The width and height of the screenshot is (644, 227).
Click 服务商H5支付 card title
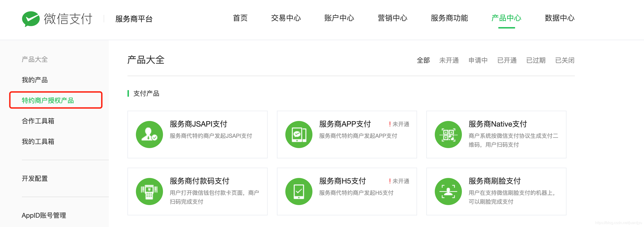(x=343, y=181)
